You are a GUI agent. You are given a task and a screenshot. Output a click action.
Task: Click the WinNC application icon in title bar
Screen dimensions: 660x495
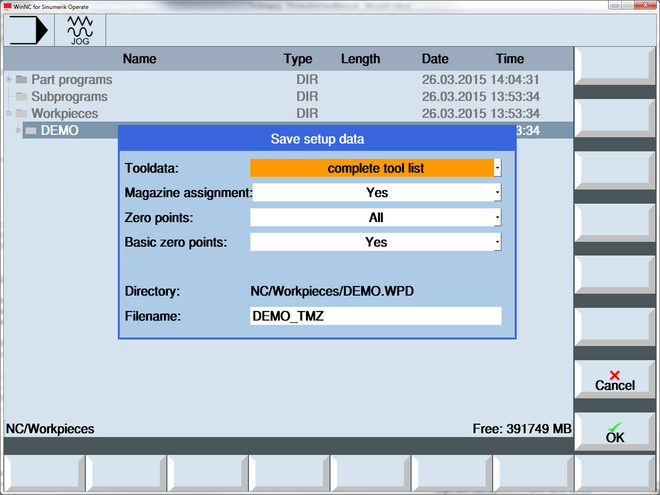[6, 6]
